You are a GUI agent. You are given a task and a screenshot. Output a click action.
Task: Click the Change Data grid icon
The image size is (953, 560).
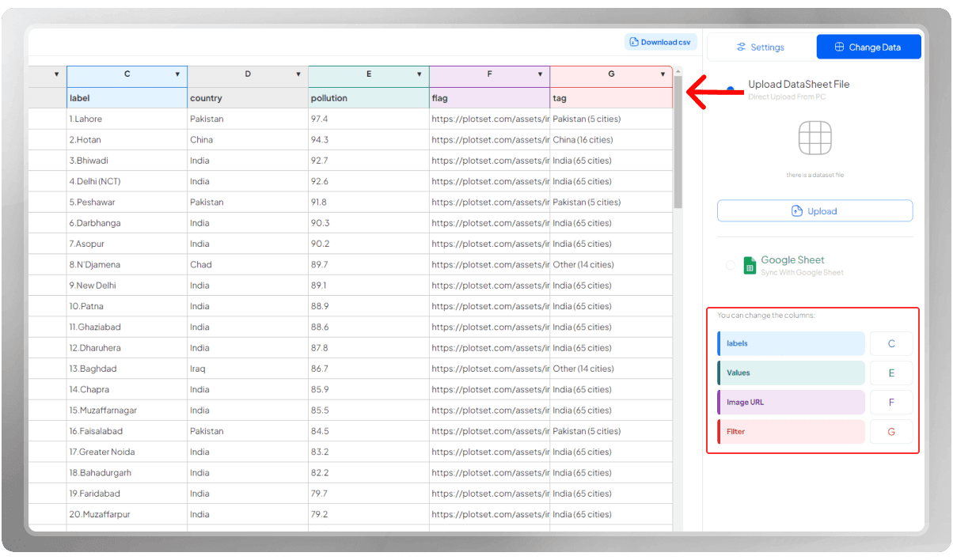pos(839,47)
